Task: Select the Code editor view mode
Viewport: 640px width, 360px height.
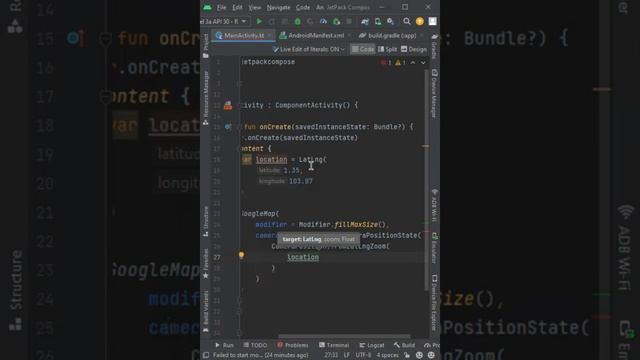Action: coord(363,49)
